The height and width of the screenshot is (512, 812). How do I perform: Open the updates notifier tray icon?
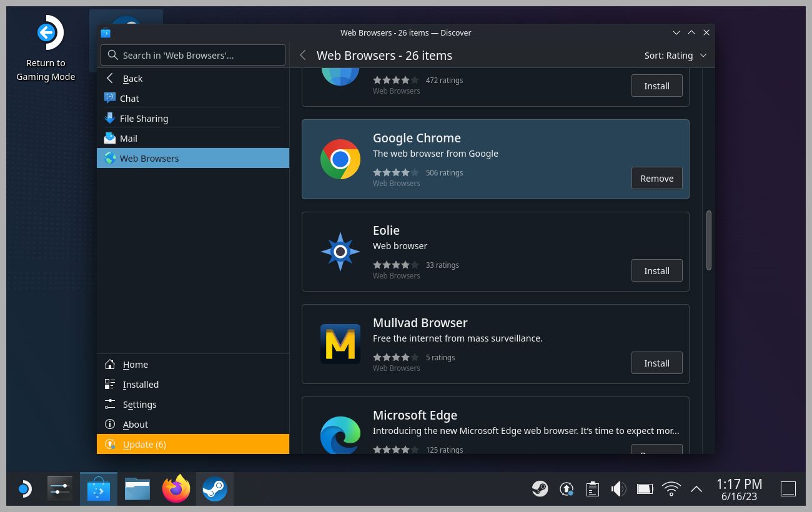(567, 489)
